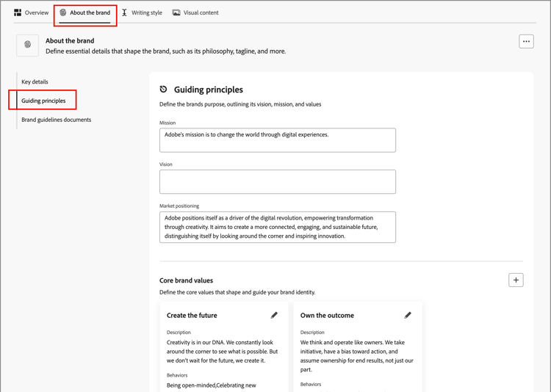
Task: Click the About the brand page heading
Action: (70, 41)
